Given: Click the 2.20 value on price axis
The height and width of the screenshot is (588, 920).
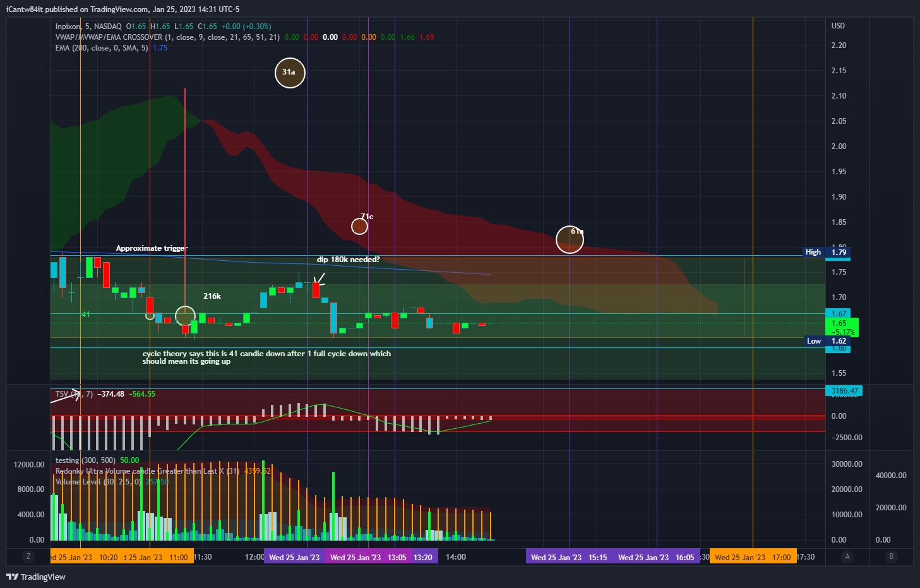Looking at the screenshot, I should pos(839,45).
